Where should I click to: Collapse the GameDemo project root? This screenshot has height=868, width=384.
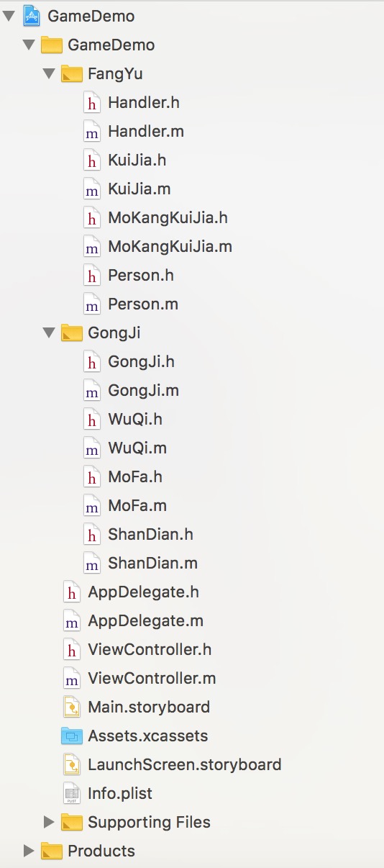pyautogui.click(x=9, y=16)
